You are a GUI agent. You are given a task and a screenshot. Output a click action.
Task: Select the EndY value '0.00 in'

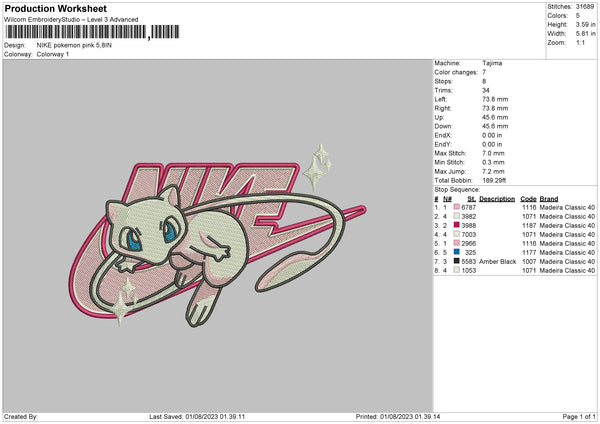pos(492,144)
